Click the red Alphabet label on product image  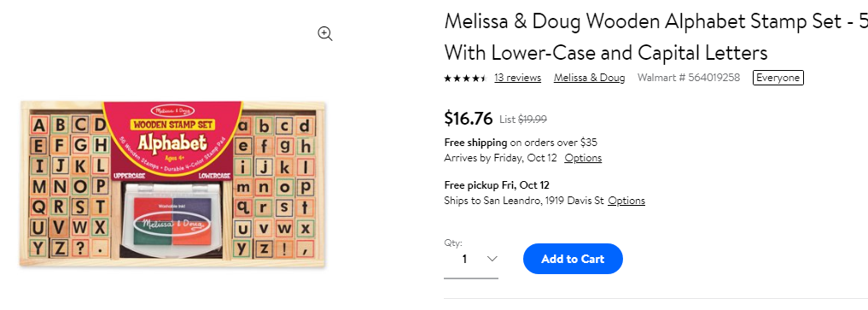[x=172, y=141]
